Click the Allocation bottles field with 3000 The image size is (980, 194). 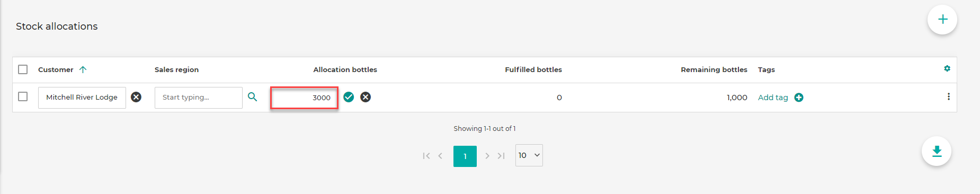pos(304,98)
